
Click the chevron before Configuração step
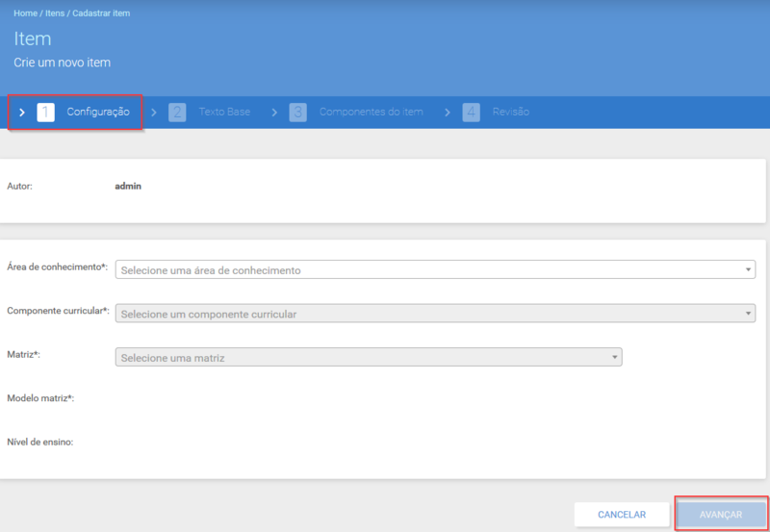pyautogui.click(x=21, y=113)
